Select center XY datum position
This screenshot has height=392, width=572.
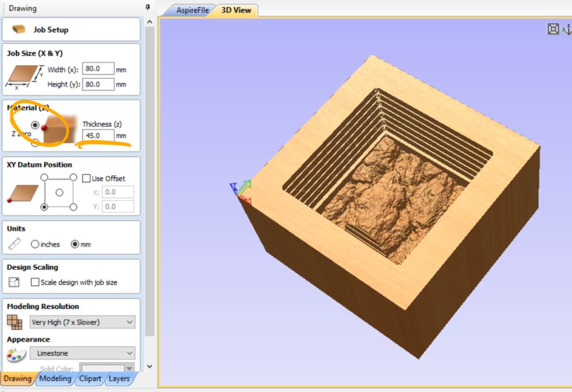pyautogui.click(x=59, y=192)
